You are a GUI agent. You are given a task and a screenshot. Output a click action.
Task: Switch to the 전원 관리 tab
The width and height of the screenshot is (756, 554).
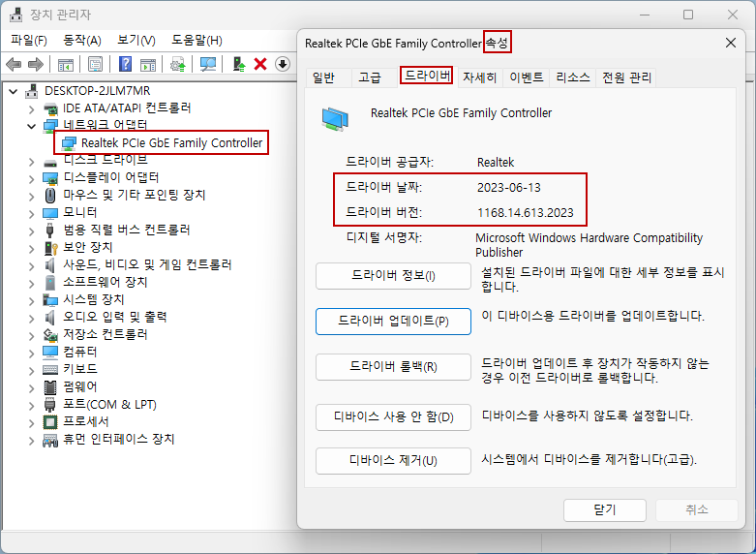coord(626,77)
